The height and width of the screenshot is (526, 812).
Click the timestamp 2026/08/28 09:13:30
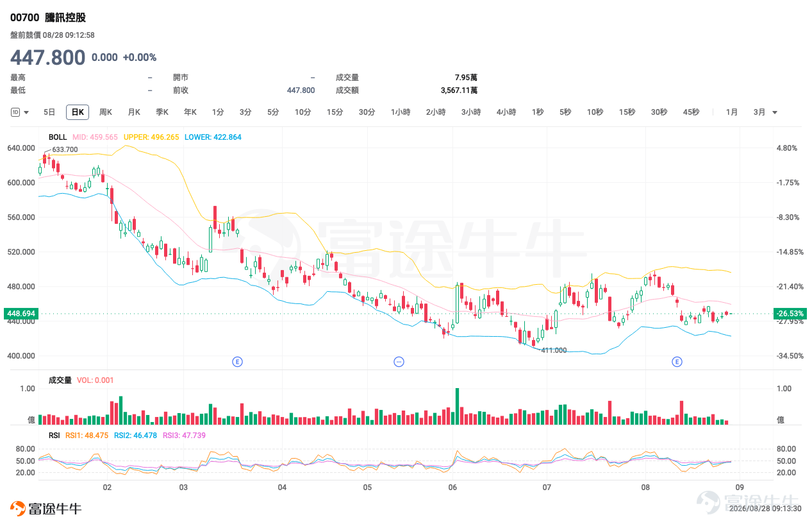765,509
